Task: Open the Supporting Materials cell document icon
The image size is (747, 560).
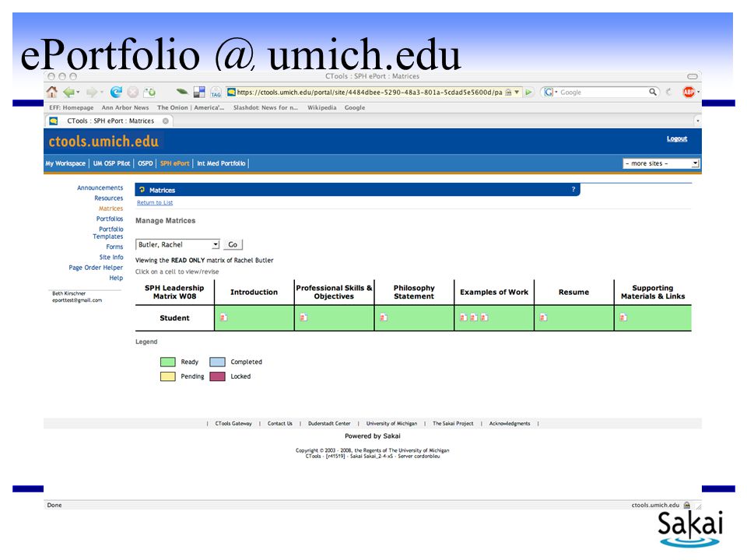Action: 623,317
